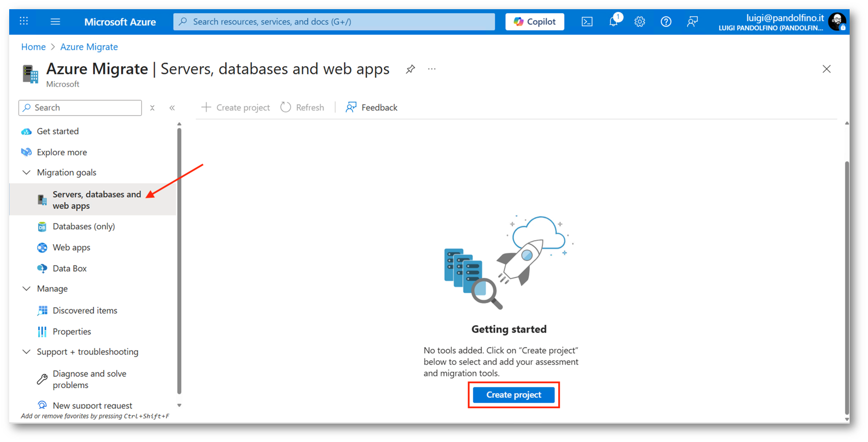This screenshot has height=442, width=868.
Task: Open the portal hamburger menu
Action: coord(55,21)
